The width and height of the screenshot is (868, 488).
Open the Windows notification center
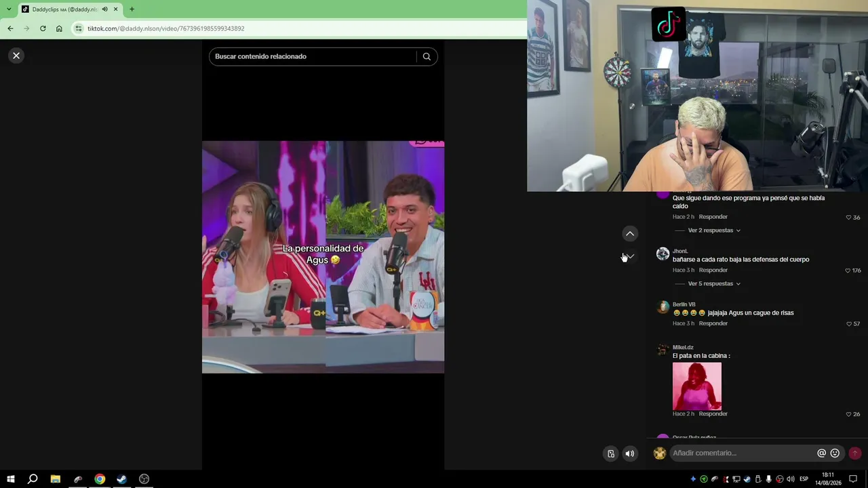click(x=854, y=479)
